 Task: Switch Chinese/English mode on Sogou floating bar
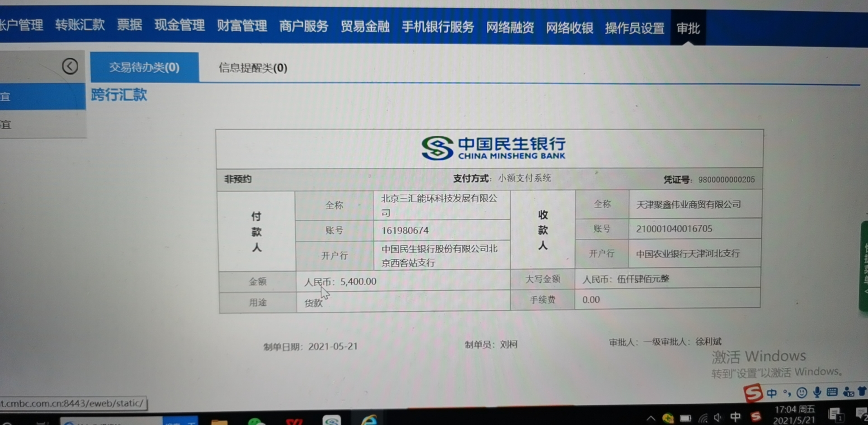click(x=772, y=392)
